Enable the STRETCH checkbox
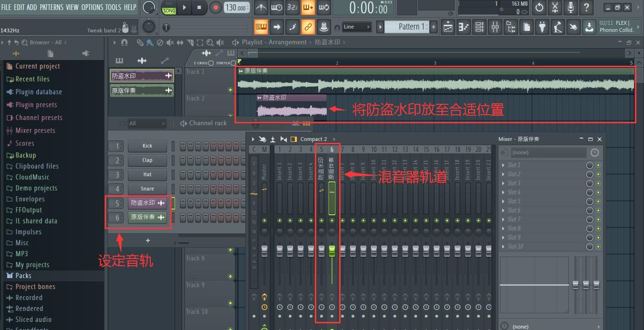The image size is (644, 330). (x=233, y=62)
